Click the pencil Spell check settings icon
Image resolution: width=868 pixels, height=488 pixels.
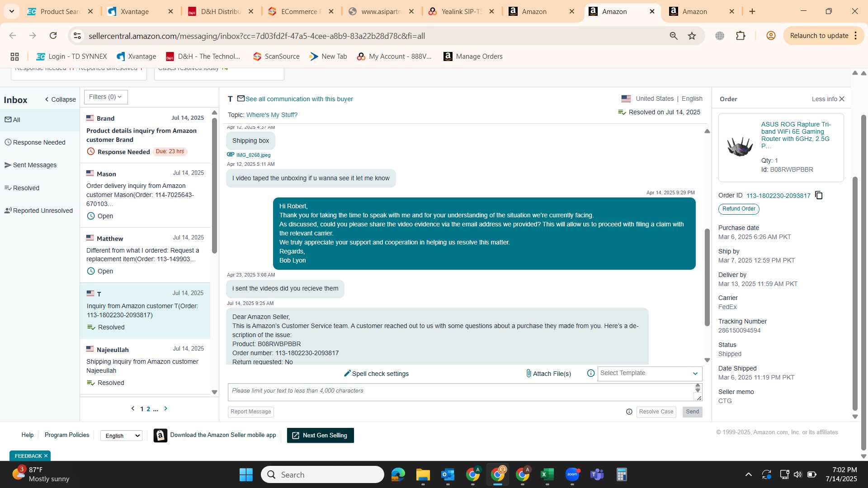(347, 373)
